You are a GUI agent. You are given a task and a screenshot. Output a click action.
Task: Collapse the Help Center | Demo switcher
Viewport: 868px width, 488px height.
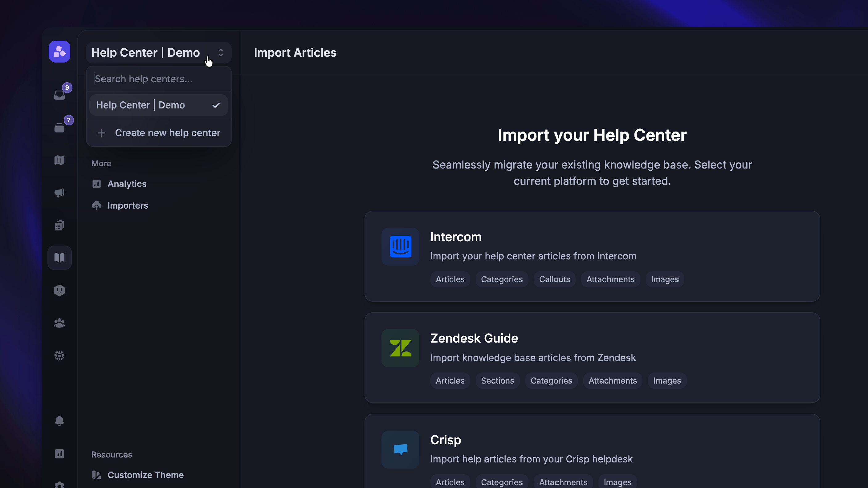pyautogui.click(x=159, y=53)
